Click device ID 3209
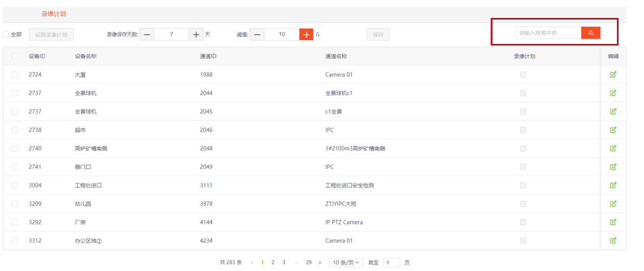 (x=35, y=204)
